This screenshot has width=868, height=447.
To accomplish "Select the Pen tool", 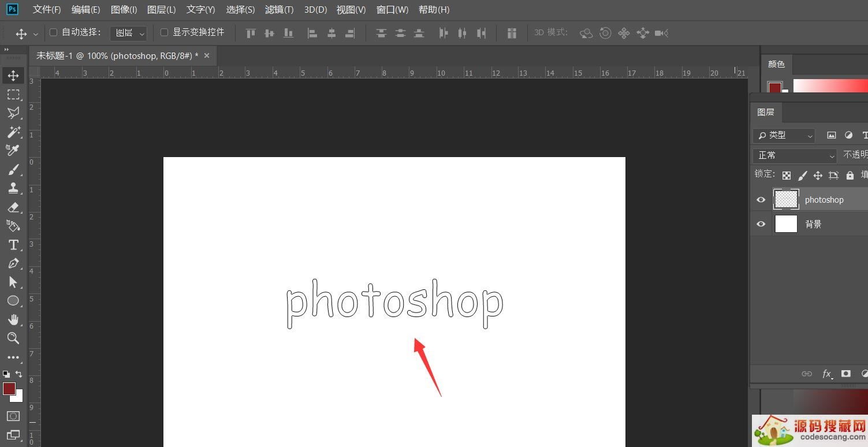I will click(x=13, y=263).
